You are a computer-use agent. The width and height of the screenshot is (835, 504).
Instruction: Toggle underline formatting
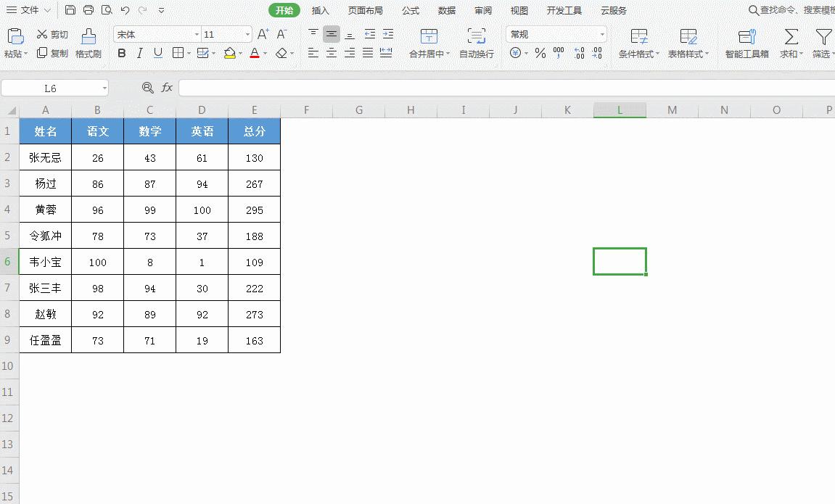pyautogui.click(x=157, y=53)
